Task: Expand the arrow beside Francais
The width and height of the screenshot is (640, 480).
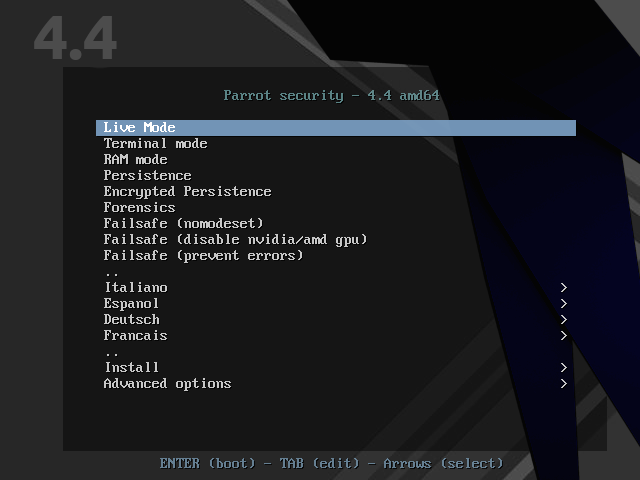Action: tap(564, 336)
